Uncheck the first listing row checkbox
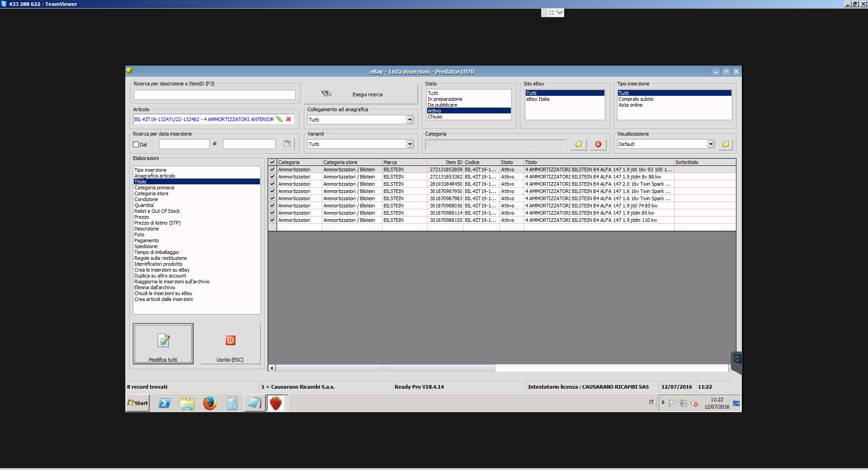This screenshot has height=470, width=868. click(x=273, y=169)
